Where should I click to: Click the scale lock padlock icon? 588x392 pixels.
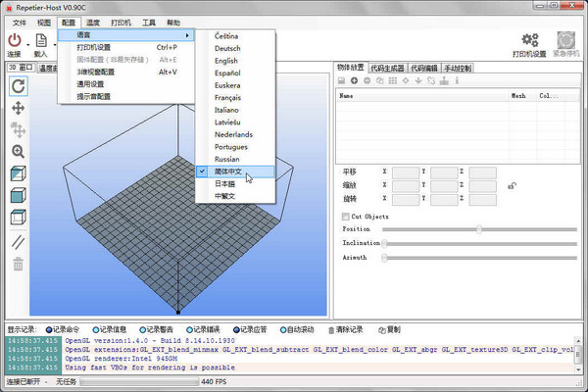(x=511, y=185)
